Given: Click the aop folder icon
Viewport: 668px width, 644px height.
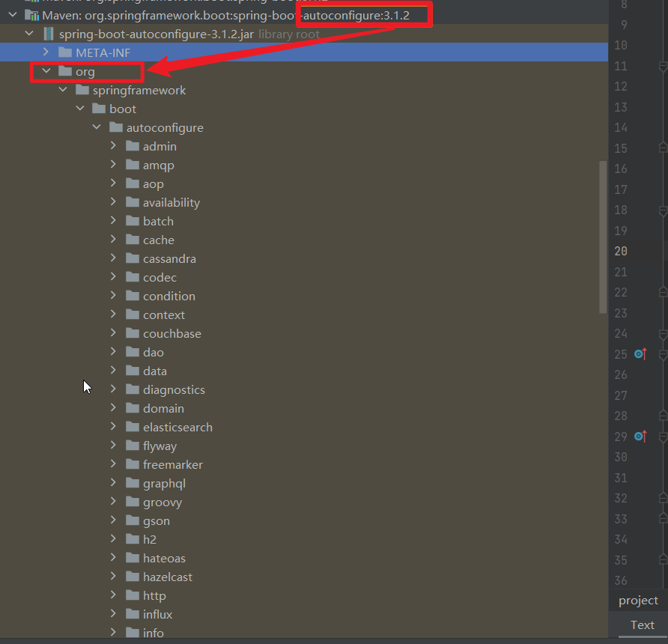Looking at the screenshot, I should (x=133, y=183).
